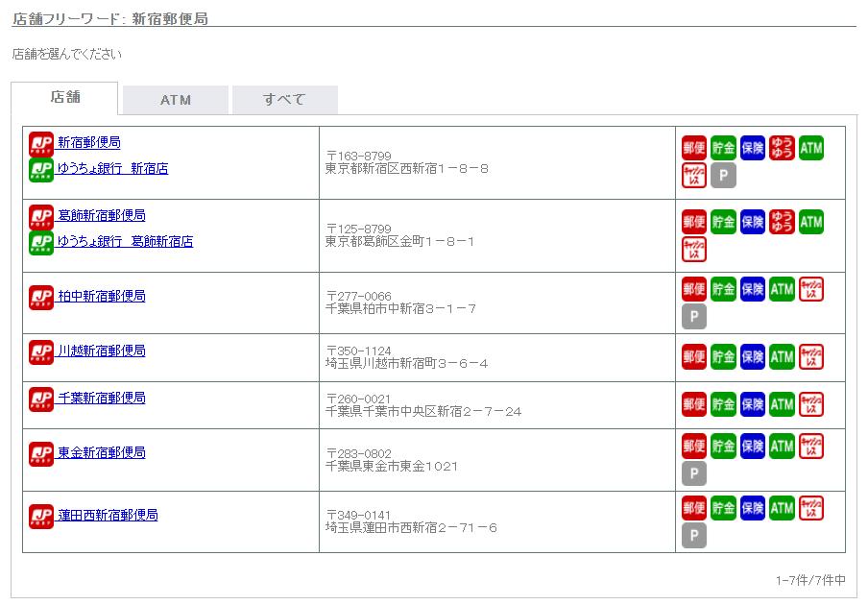
Task: Click the blue 保険 icon for 川越新宿郵便局
Action: pyautogui.click(x=753, y=357)
